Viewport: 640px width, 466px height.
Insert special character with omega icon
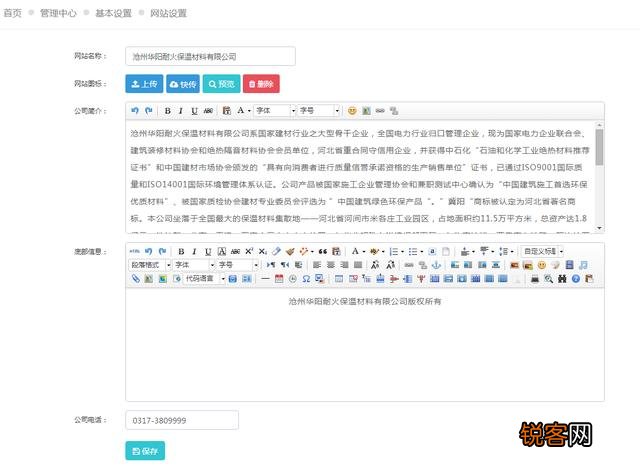tap(306, 279)
